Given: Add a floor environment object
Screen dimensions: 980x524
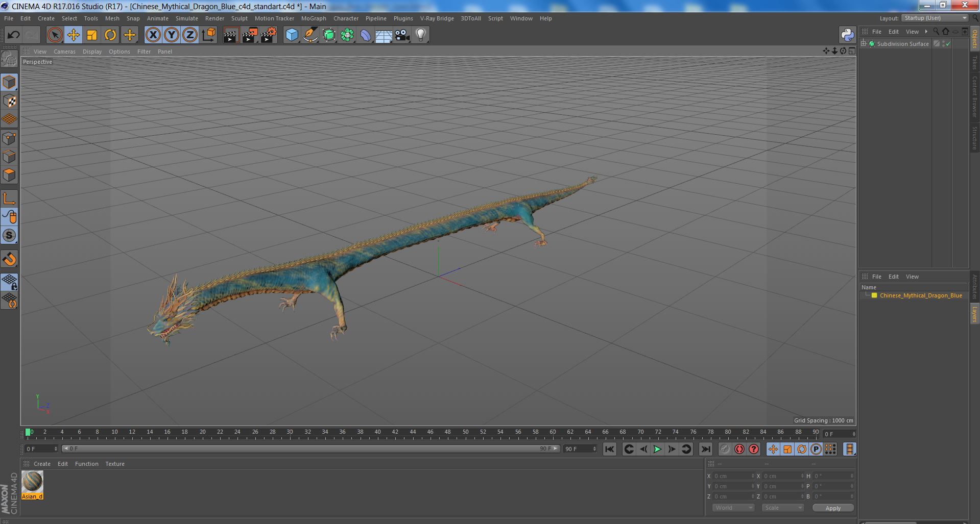Looking at the screenshot, I should (384, 35).
